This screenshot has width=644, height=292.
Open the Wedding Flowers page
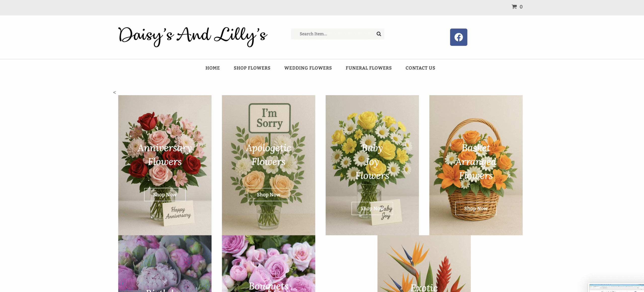[308, 68]
